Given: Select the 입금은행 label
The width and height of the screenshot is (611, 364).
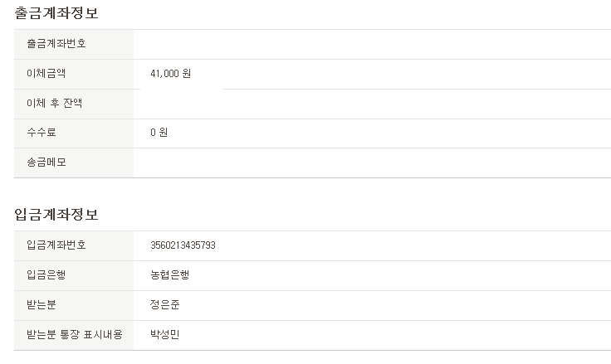Looking at the screenshot, I should [46, 274].
